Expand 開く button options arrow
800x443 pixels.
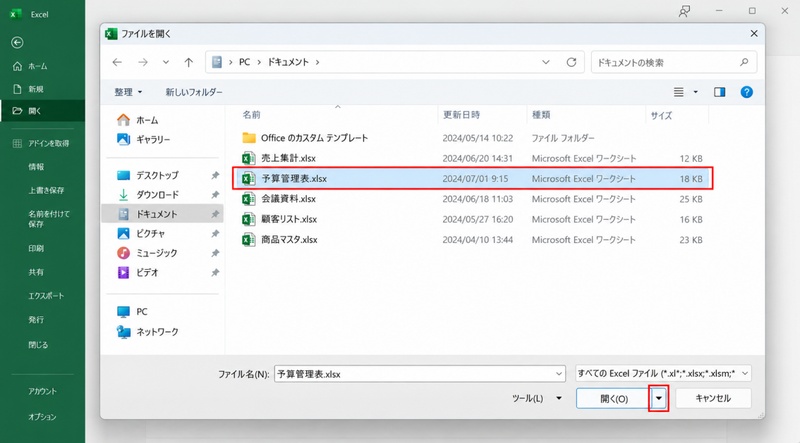pos(659,399)
